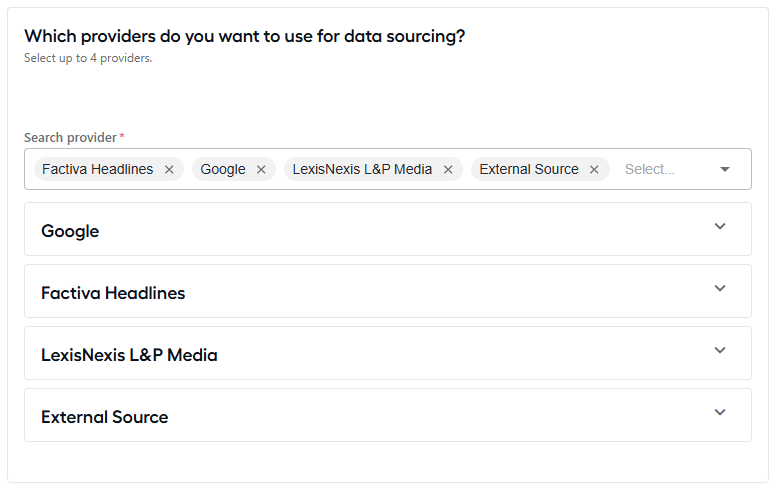776x488 pixels.
Task: Select the Factiva Headlines chip label
Action: [x=97, y=169]
